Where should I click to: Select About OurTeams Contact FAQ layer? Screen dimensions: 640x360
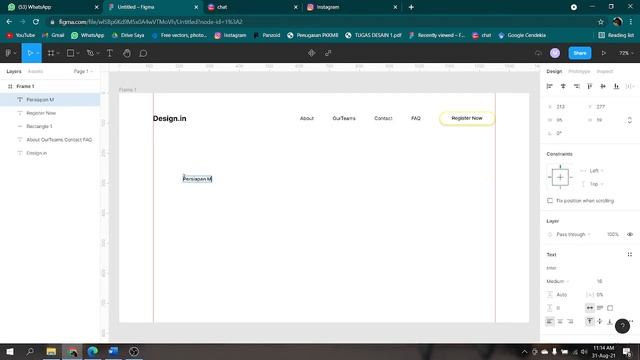click(x=50, y=140)
